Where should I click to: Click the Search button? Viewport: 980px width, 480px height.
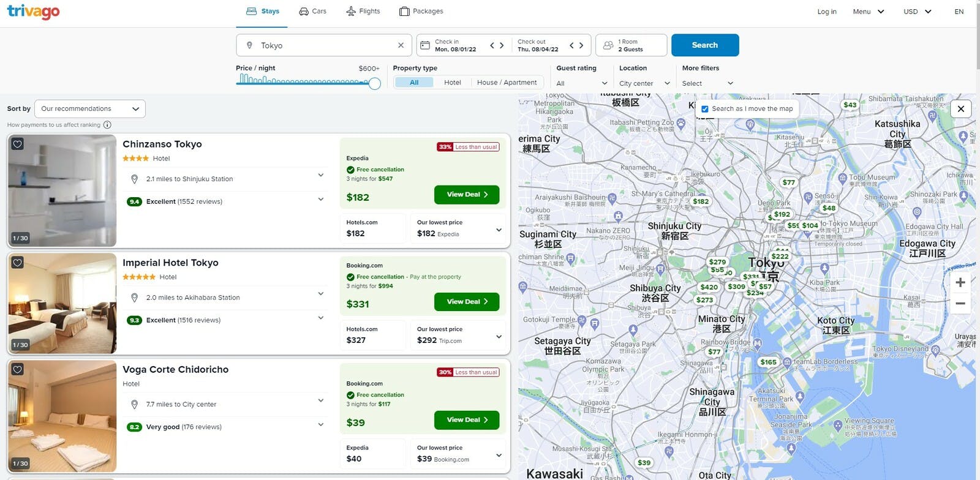click(x=705, y=45)
